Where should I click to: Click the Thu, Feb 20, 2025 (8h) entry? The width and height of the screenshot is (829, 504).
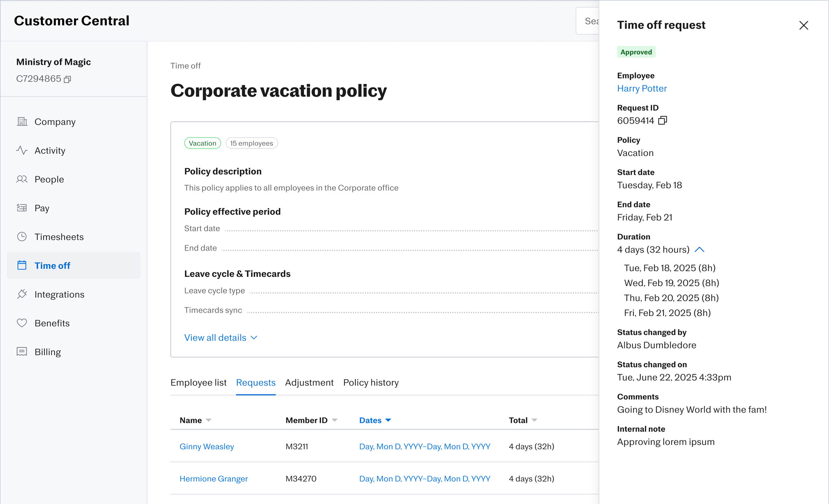tap(671, 298)
